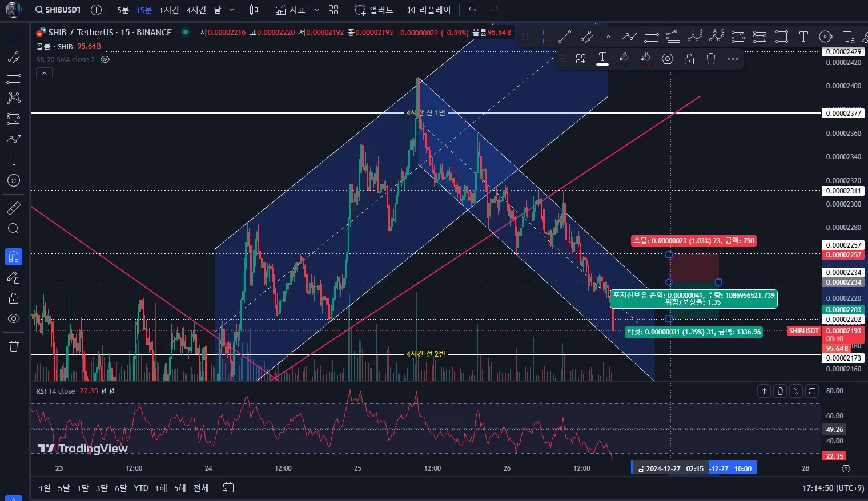Collapse the indicator legend chevron
Viewport: 868px width, 501px height.
click(44, 73)
